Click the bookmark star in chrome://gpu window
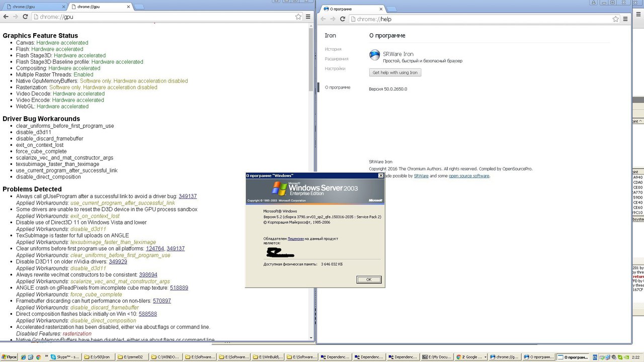This screenshot has height=362, width=644. 298,17
